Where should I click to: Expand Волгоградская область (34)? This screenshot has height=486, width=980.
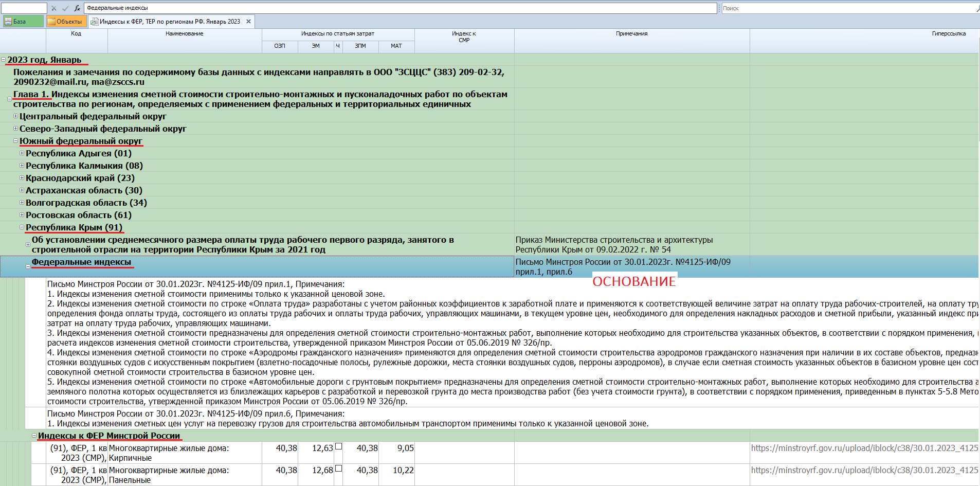22,203
